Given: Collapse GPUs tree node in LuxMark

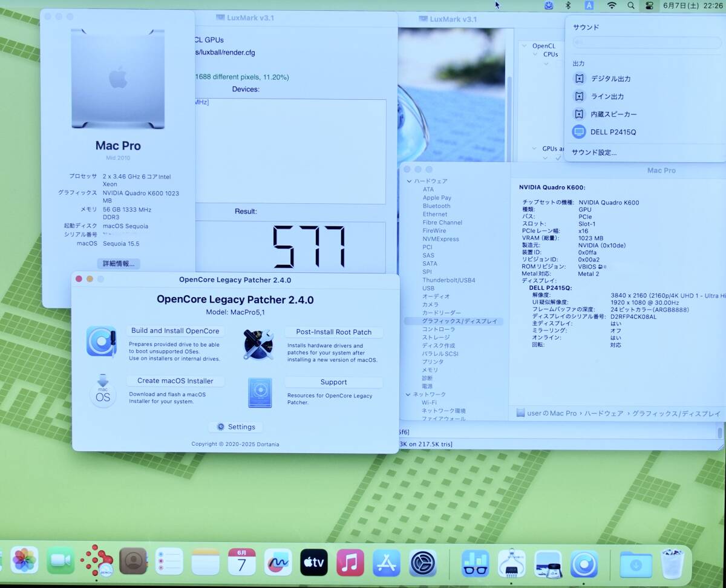Looking at the screenshot, I should pos(534,149).
